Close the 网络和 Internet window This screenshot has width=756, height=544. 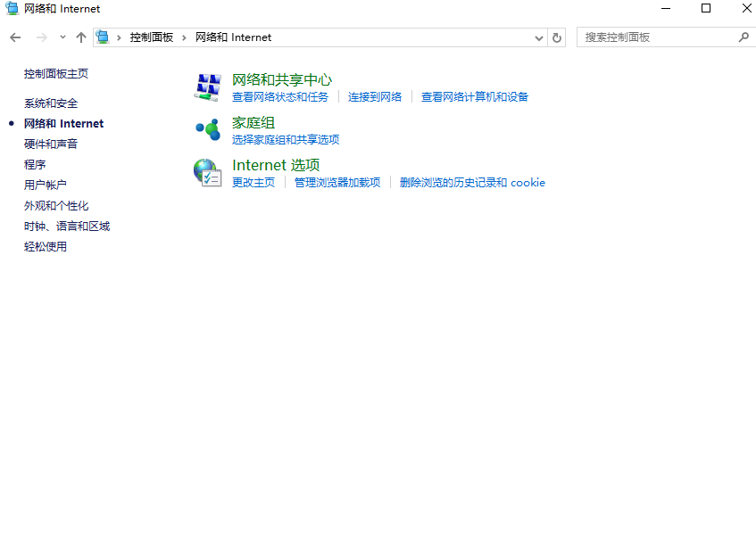[746, 8]
